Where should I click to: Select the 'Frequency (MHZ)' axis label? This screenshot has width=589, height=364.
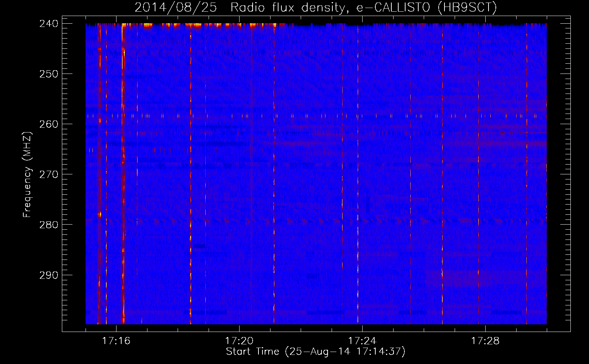point(27,174)
